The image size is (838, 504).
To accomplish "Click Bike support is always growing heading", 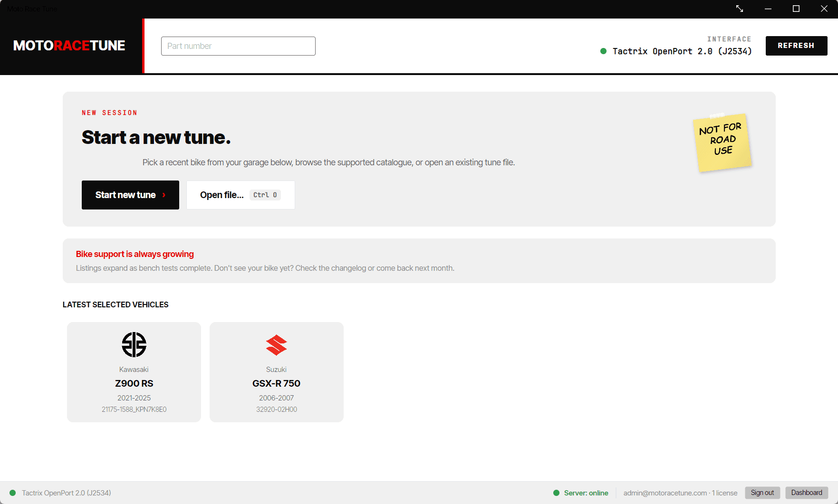I will coord(135,254).
